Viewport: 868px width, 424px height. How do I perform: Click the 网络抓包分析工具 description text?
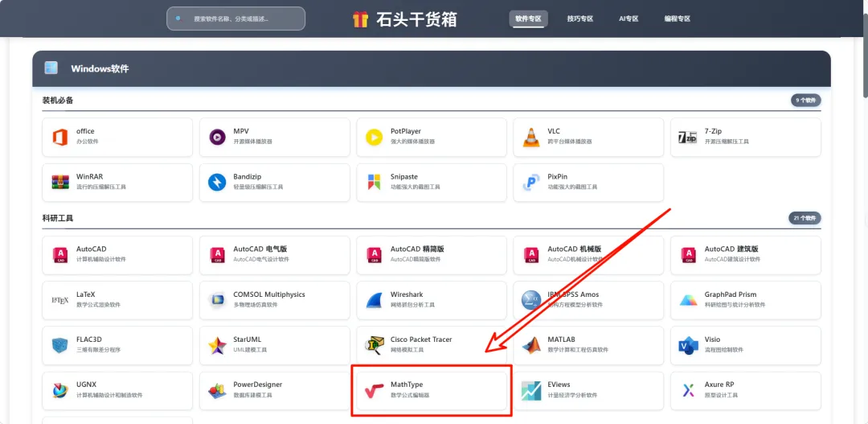coord(412,305)
